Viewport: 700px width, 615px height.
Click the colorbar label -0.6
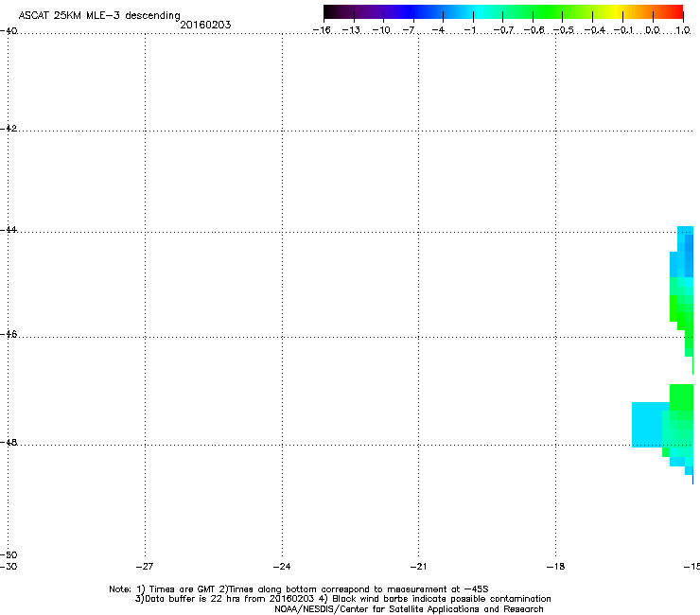[534, 30]
